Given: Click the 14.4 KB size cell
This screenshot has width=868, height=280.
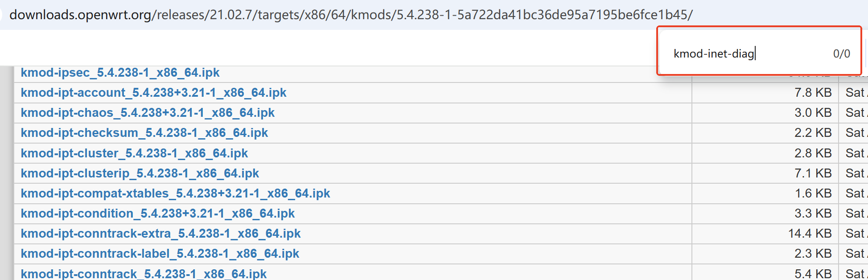Looking at the screenshot, I should (x=765, y=234).
